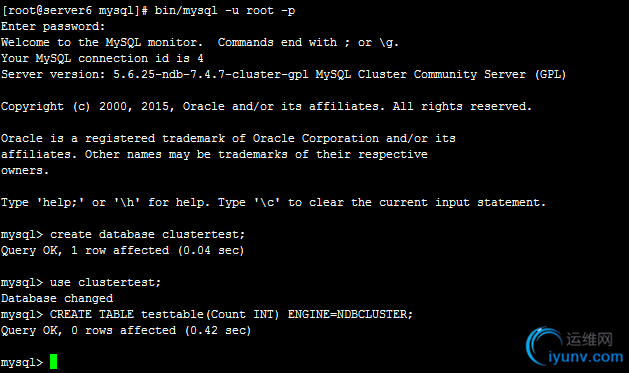
Task: Click the Enter password: line
Action: point(53,26)
